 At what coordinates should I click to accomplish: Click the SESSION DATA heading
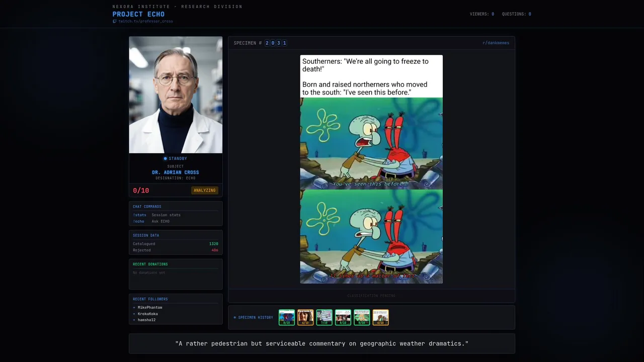(146, 235)
